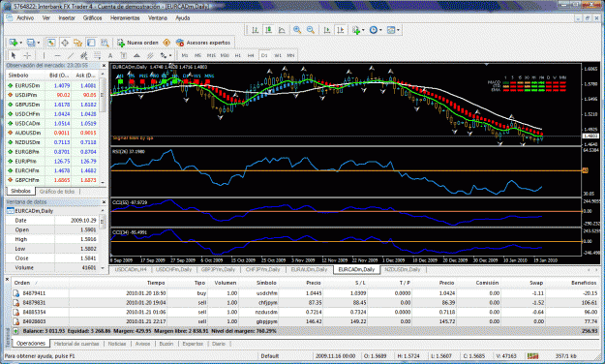Expand the new chart dropdown arrow
Screen dimensions: 605x364
[x=21, y=43]
